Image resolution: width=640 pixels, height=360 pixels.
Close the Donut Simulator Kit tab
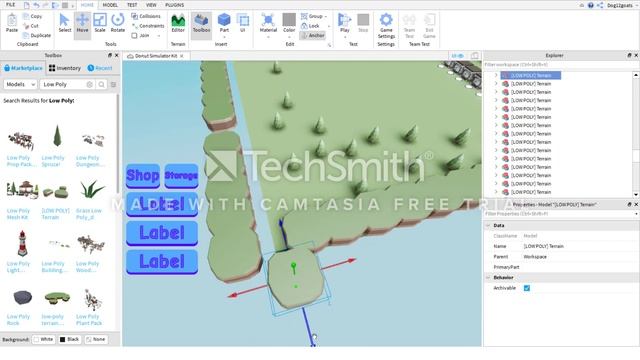[x=182, y=56]
